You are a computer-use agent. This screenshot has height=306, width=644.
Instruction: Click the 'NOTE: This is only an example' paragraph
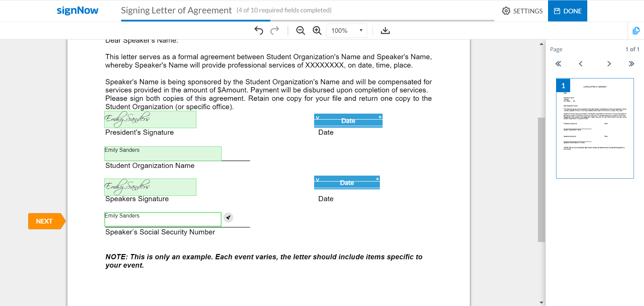point(264,261)
